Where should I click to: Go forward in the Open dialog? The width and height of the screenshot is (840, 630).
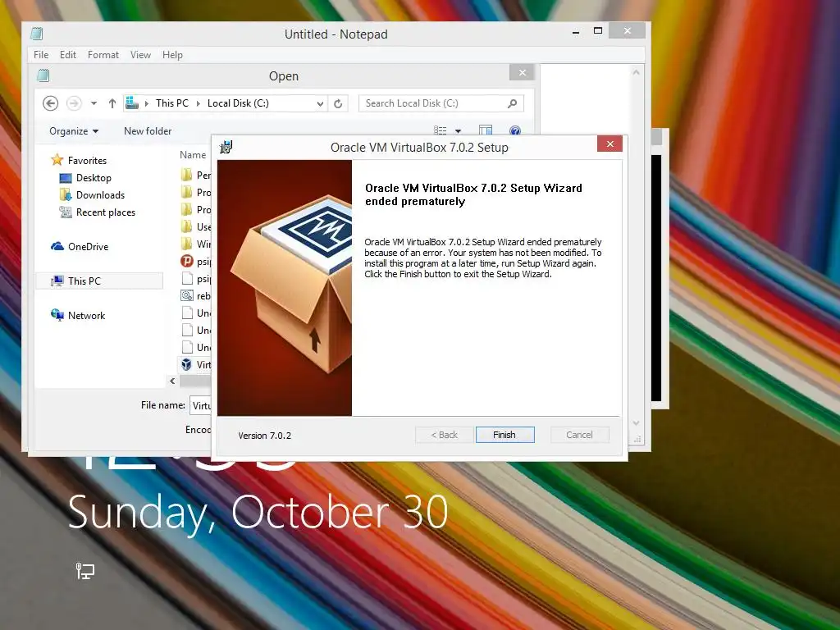74,103
